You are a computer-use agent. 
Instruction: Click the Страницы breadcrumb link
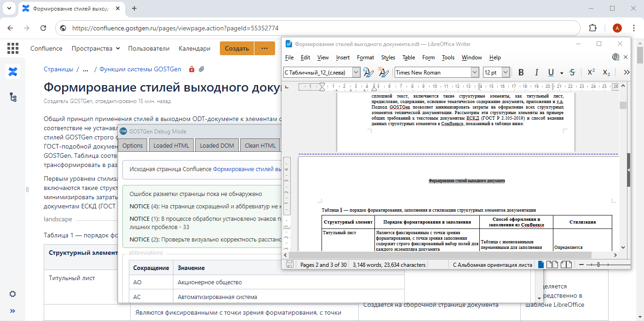point(58,69)
